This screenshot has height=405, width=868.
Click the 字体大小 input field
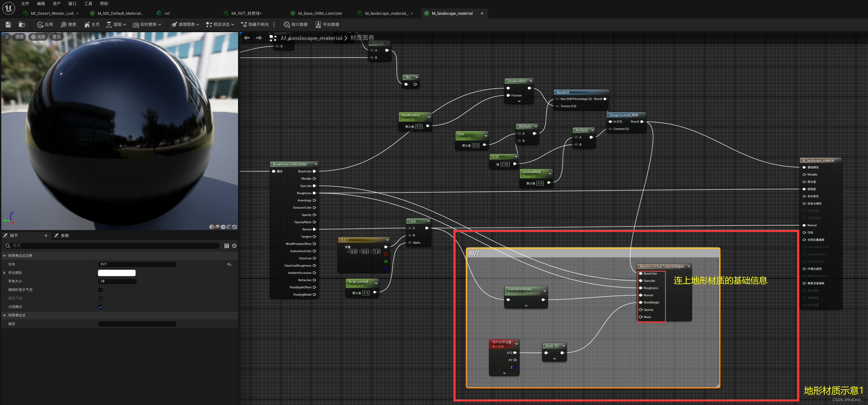pos(117,281)
